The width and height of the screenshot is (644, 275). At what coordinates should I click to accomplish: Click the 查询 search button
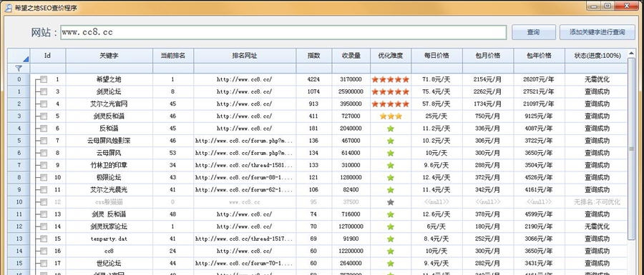pyautogui.click(x=533, y=32)
